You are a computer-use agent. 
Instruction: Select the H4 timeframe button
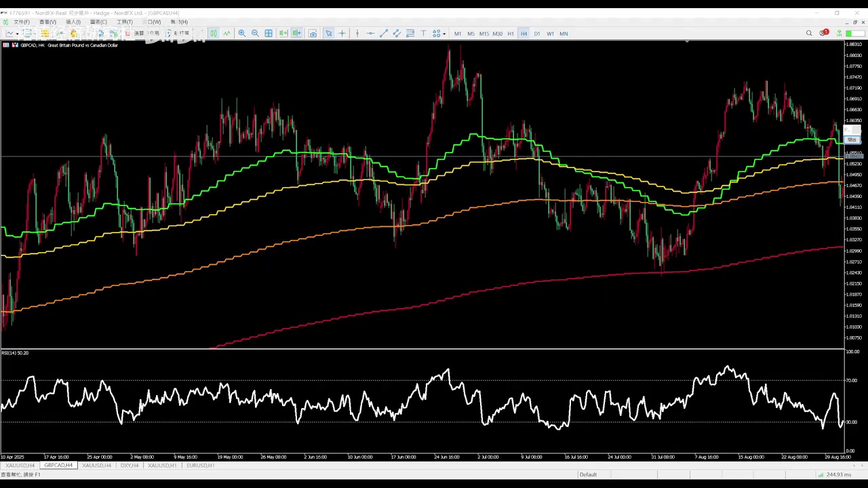(x=524, y=33)
